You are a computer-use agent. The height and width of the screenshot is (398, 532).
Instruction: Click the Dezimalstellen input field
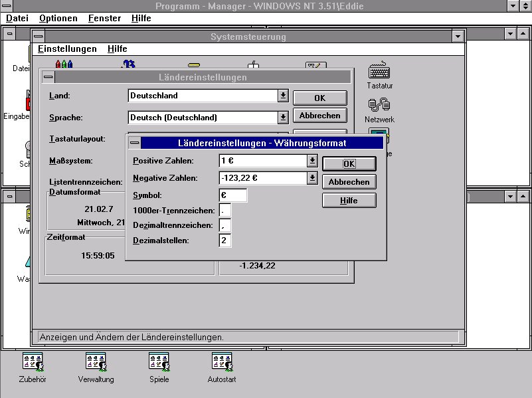point(225,240)
